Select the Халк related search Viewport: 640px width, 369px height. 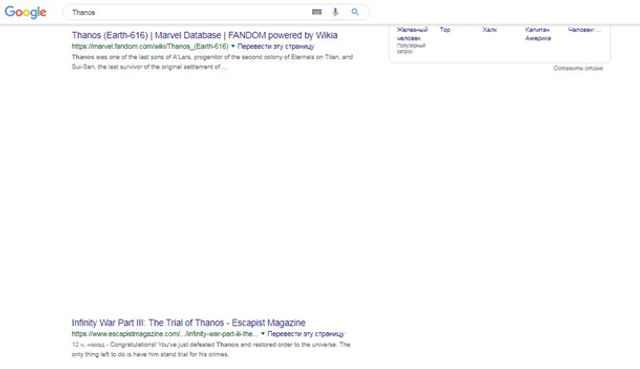[489, 30]
